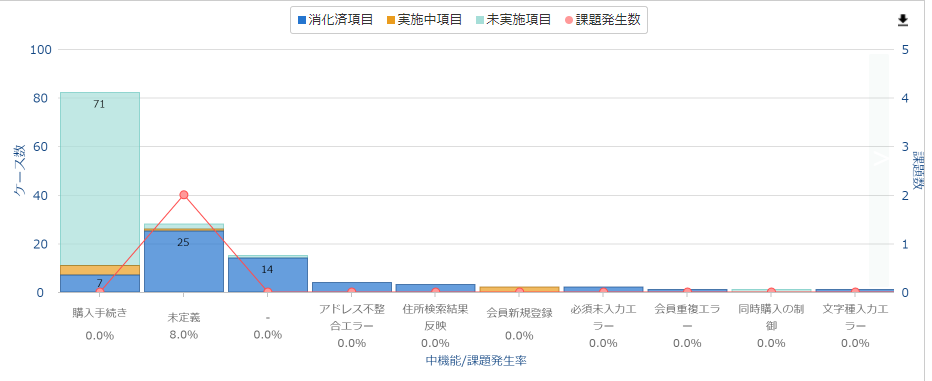Click the 同時購入の制御 data point
This screenshot has height=381, width=932.
tap(772, 292)
